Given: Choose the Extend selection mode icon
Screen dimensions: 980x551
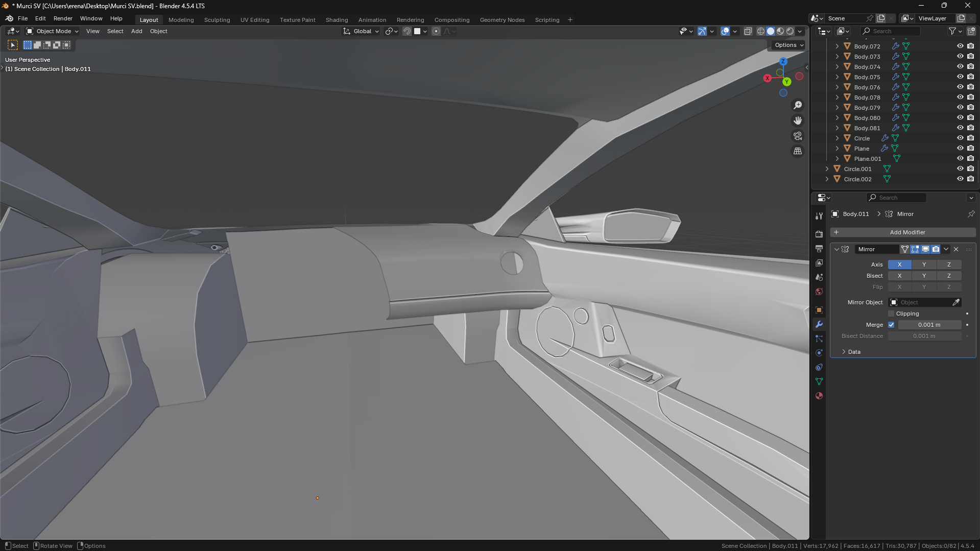Looking at the screenshot, I should [37, 45].
